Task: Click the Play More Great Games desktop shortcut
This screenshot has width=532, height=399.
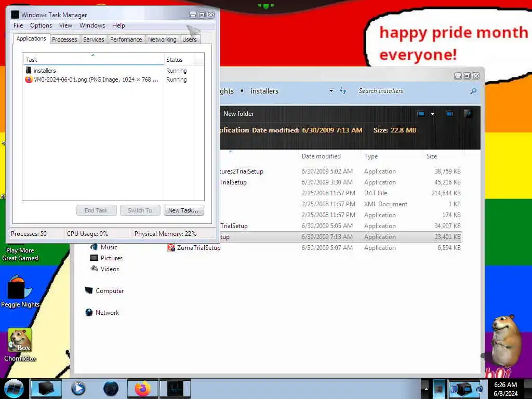Action: point(20,254)
